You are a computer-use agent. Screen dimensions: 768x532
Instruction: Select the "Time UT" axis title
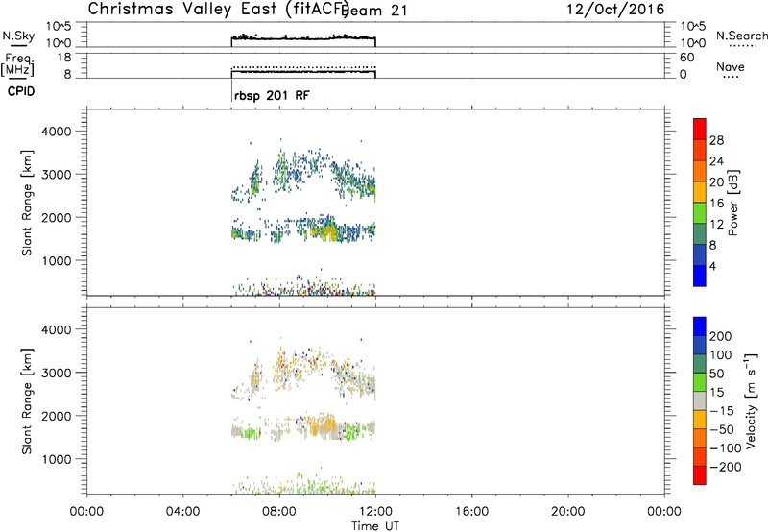(375, 526)
